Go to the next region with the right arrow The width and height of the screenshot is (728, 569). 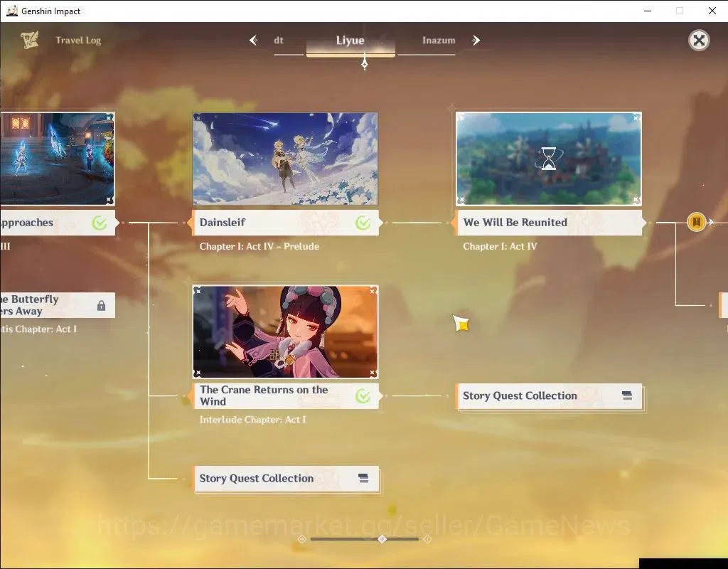point(476,41)
